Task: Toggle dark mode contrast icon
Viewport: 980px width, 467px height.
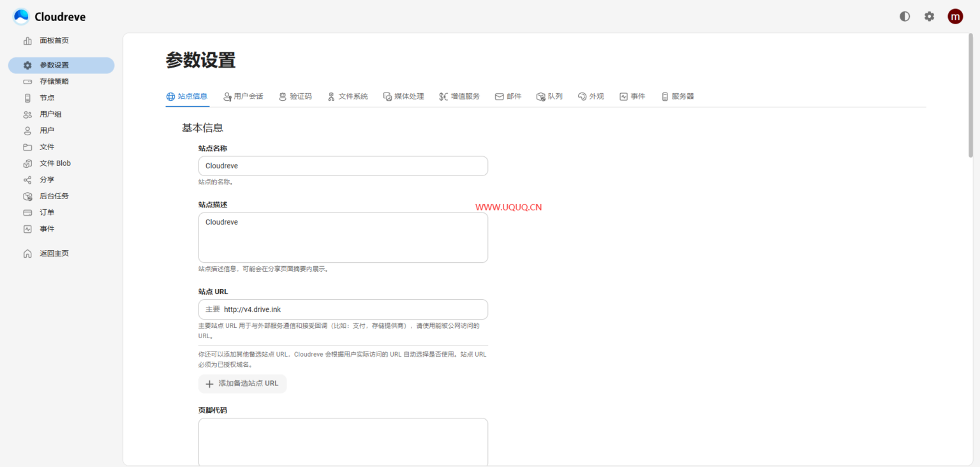Action: [x=905, y=17]
